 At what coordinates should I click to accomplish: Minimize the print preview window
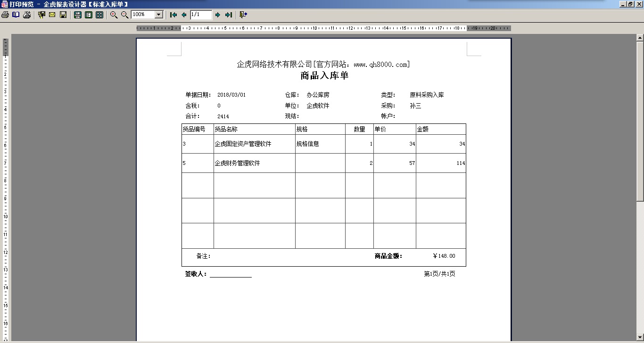coord(623,4)
